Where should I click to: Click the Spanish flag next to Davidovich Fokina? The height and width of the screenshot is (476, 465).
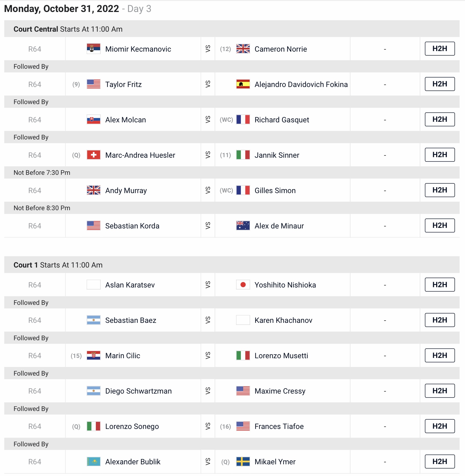243,84
